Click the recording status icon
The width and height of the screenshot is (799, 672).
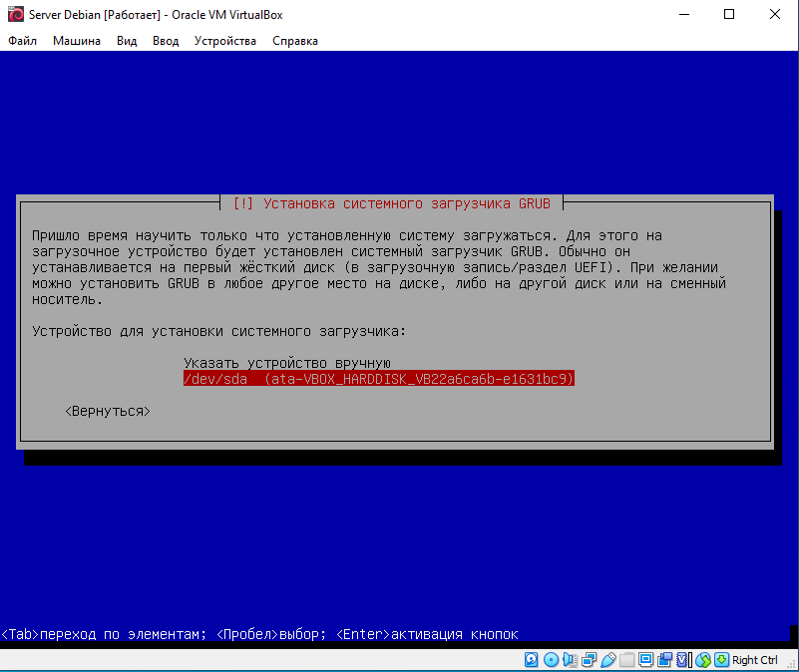click(x=664, y=660)
